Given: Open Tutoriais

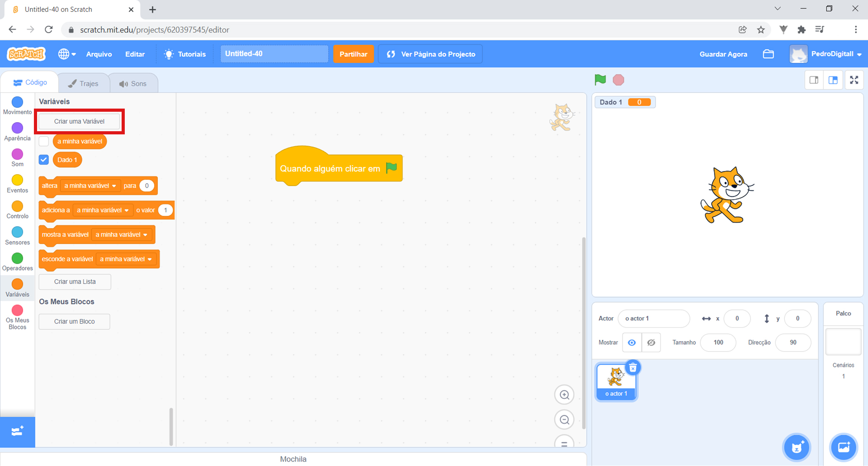Looking at the screenshot, I should pos(185,54).
